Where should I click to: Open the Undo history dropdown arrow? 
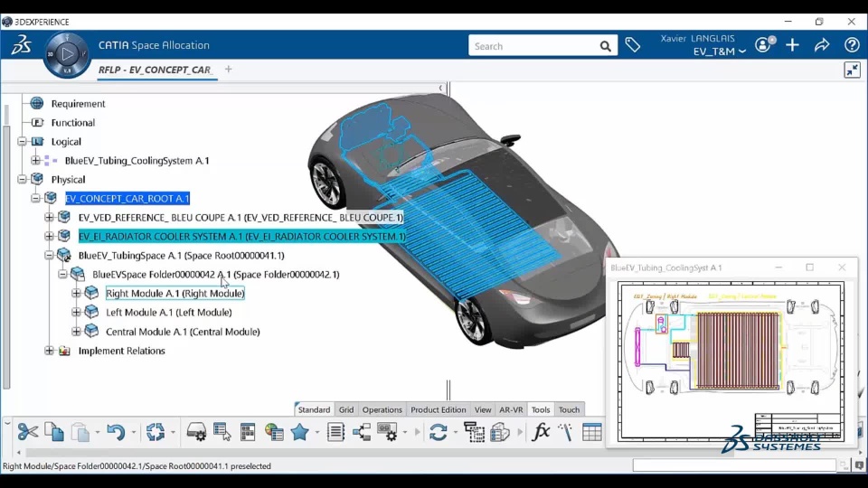tap(134, 432)
